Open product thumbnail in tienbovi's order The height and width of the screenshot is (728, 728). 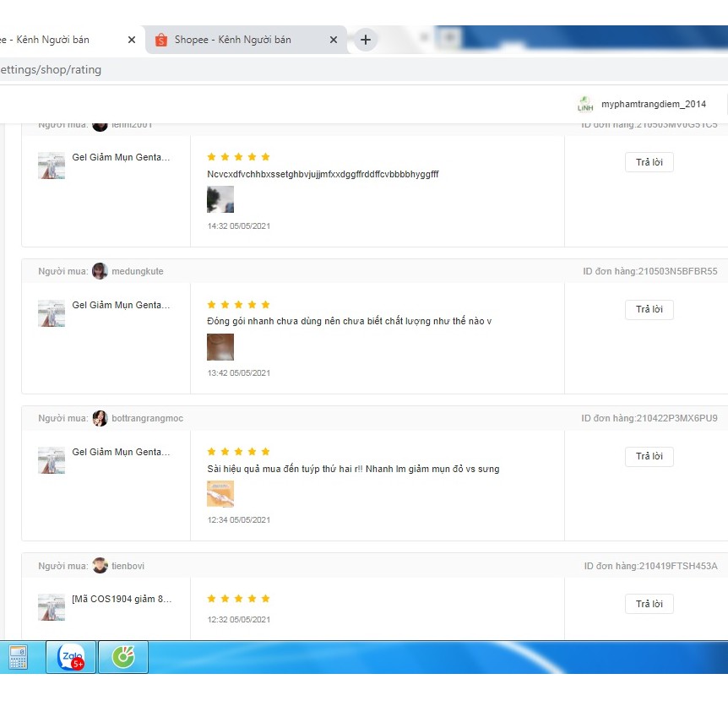(52, 607)
